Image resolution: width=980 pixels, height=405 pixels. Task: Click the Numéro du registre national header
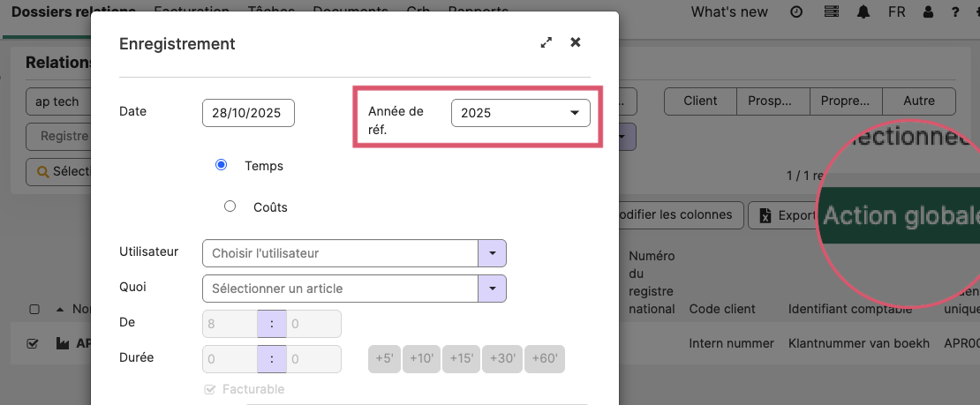tap(652, 282)
